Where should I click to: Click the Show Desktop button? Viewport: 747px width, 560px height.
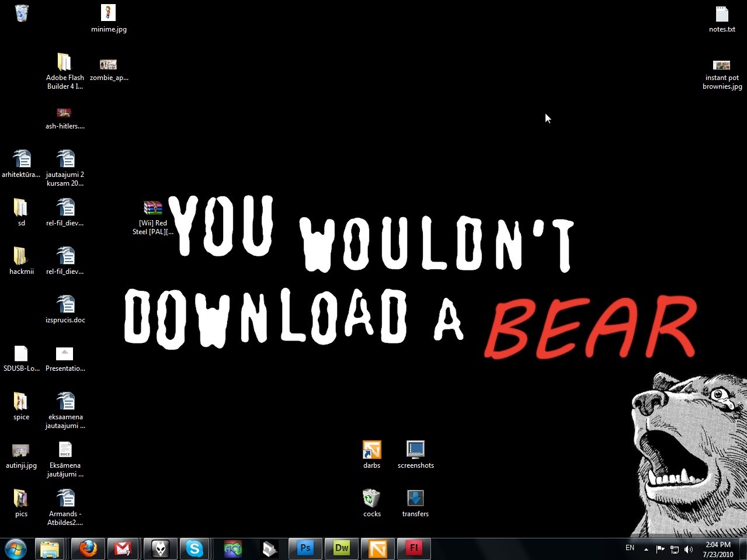click(743, 549)
